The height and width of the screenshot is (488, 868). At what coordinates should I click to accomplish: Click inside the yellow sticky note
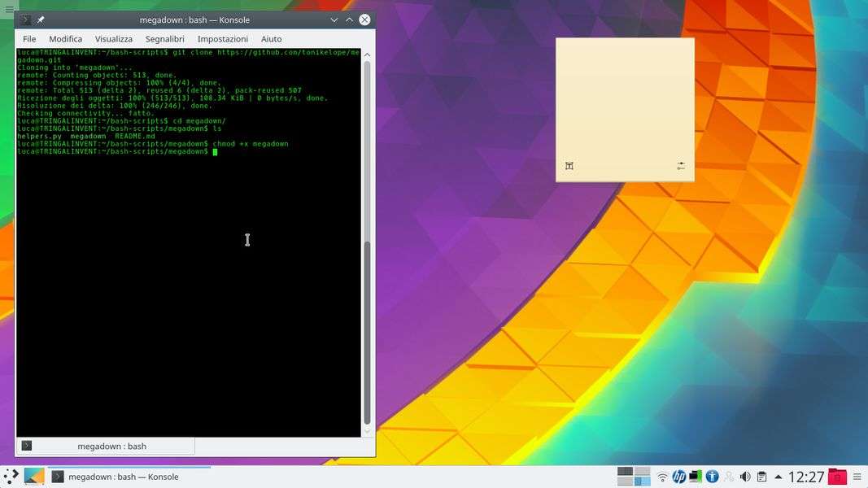pos(625,98)
